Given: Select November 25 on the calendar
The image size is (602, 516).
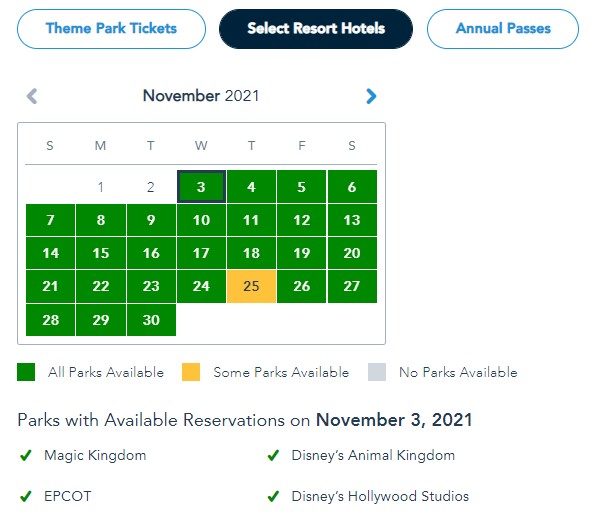Looking at the screenshot, I should coord(251,287).
